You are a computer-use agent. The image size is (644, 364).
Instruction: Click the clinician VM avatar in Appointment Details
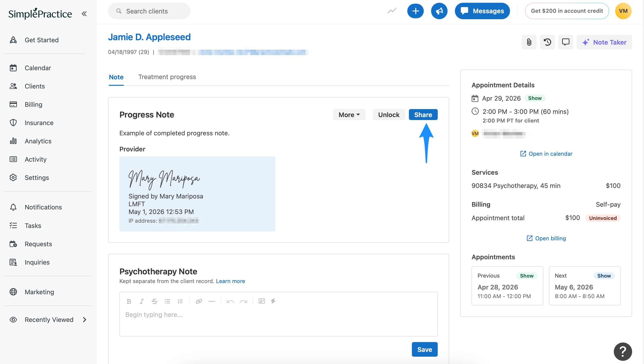point(475,134)
